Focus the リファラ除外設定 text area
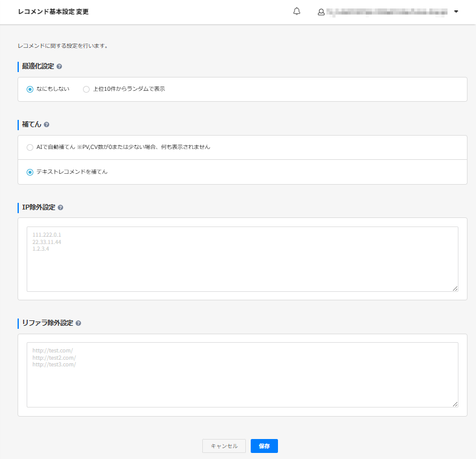476x459 pixels. coord(242,375)
